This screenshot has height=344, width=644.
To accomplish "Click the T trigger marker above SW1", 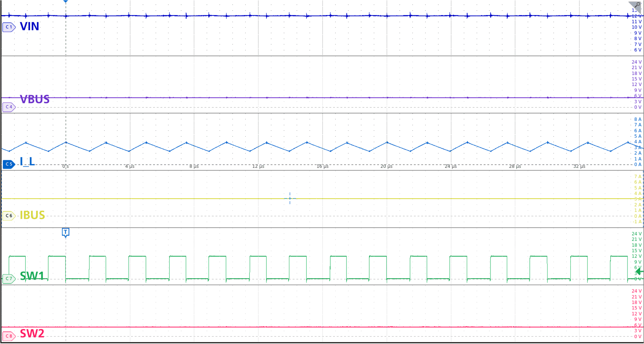I will (x=66, y=232).
